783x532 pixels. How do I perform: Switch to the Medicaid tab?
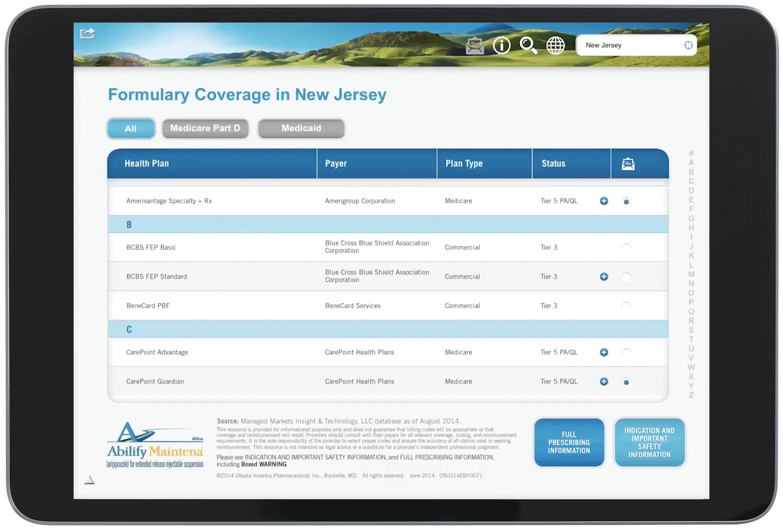click(301, 128)
